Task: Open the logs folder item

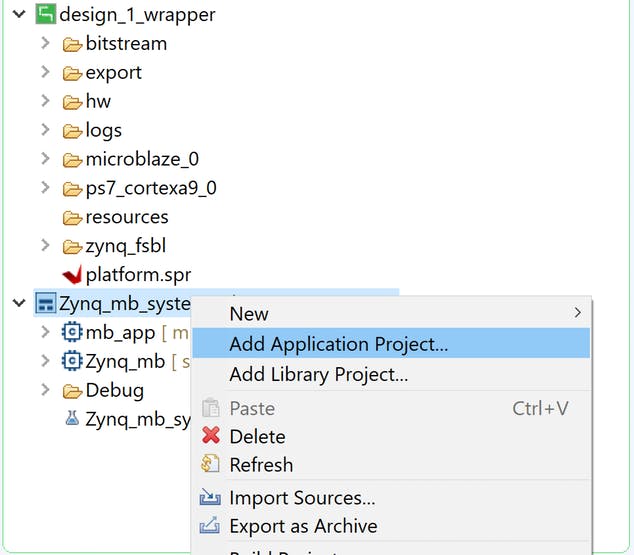Action: tap(103, 130)
